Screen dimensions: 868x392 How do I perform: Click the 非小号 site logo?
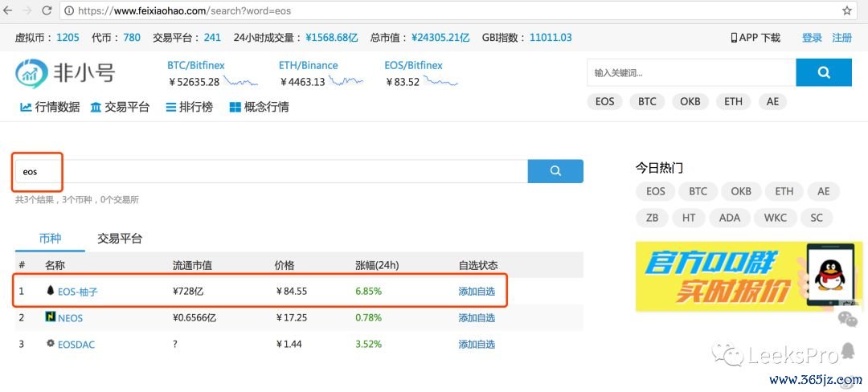(65, 74)
